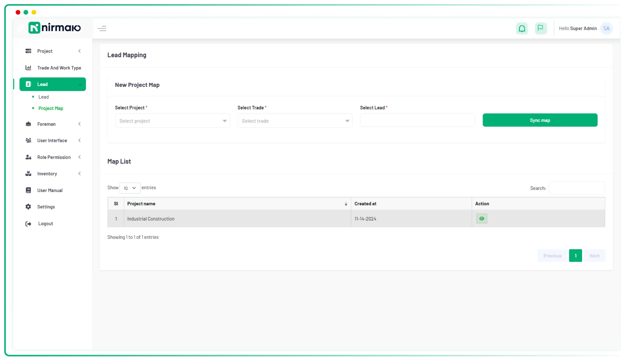Click the SA user avatar

(x=606, y=28)
